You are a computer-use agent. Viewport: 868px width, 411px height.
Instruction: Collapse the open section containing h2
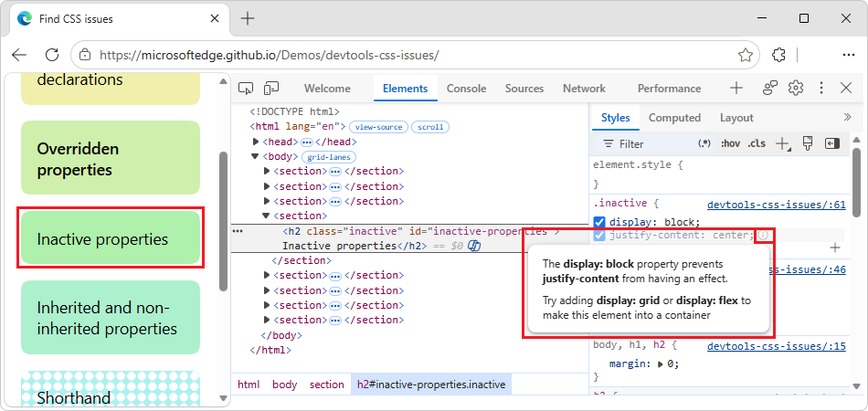pyautogui.click(x=266, y=216)
